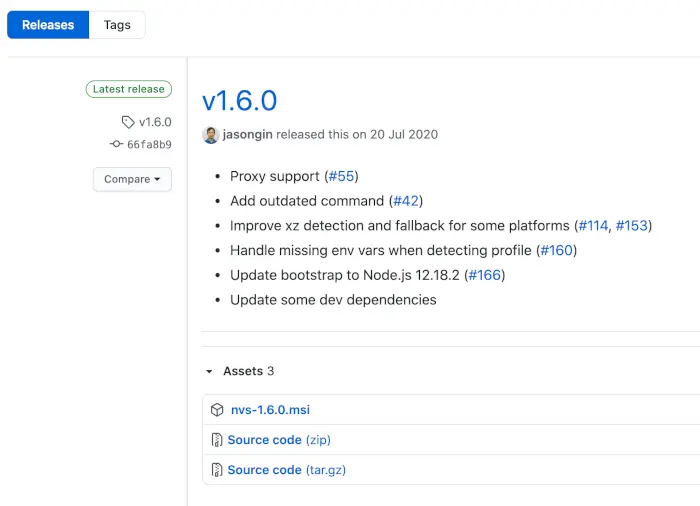This screenshot has width=700, height=506.
Task: Switch to the Releases tab
Action: [x=48, y=25]
